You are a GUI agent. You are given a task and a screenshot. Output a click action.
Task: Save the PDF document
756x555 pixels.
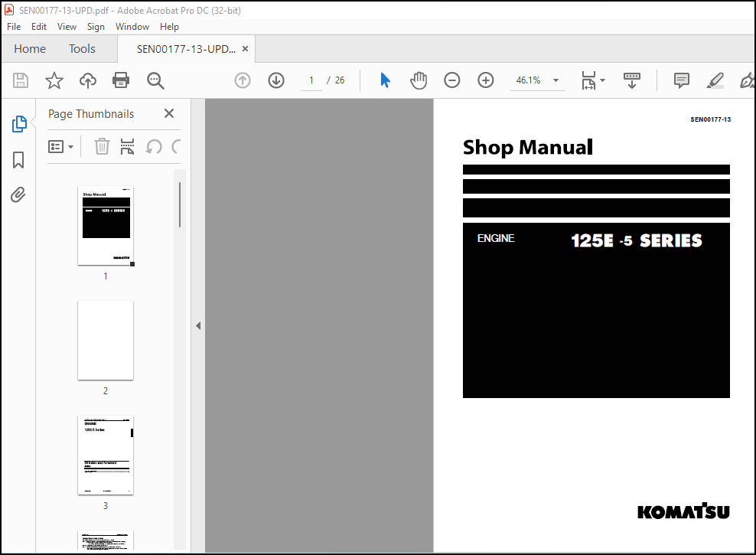tap(21, 80)
